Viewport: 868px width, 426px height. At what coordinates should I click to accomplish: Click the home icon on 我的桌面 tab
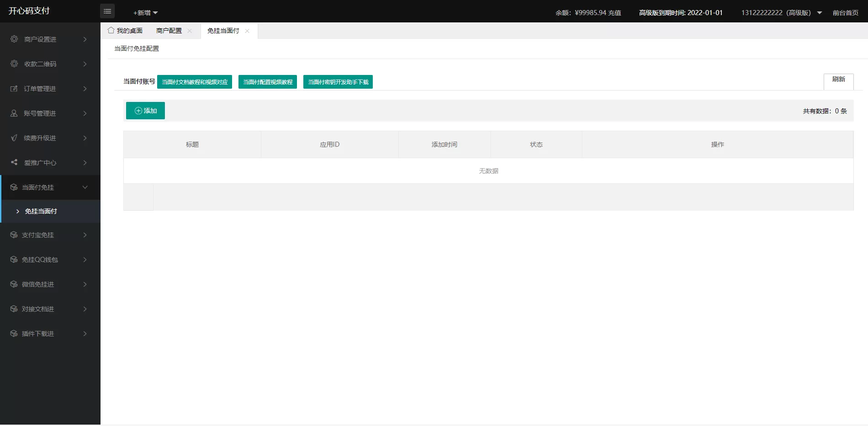(x=111, y=30)
